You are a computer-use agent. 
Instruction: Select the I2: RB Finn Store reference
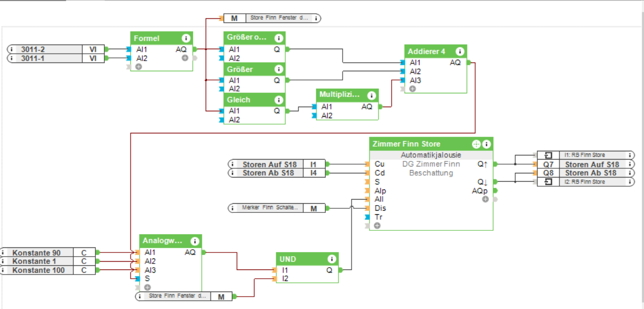point(586,182)
